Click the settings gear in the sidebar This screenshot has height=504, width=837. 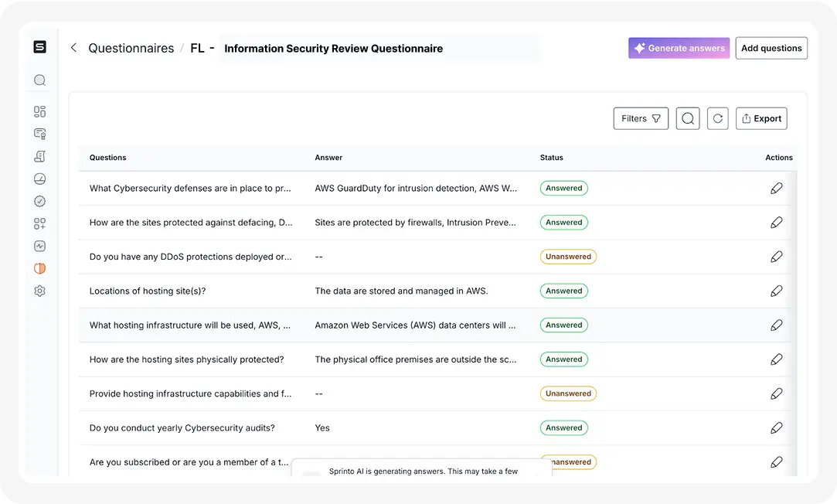point(40,291)
